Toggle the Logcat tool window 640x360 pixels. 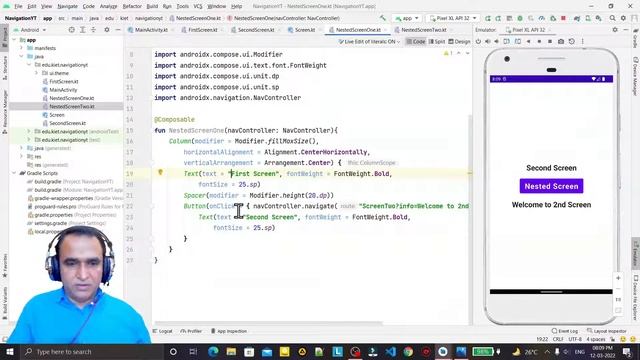tap(162, 331)
